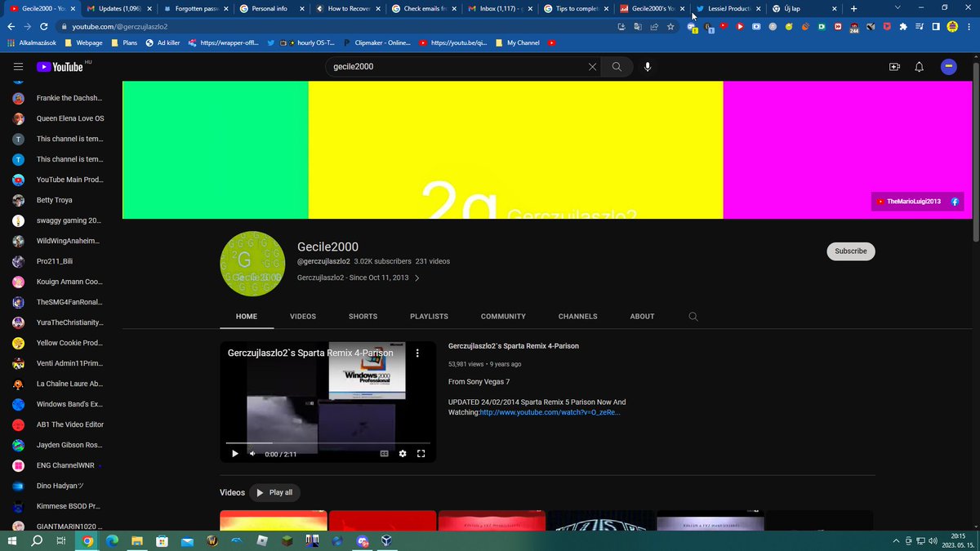This screenshot has height=551, width=980.
Task: Open the Chrome extensions puzzle icon
Action: point(902,26)
